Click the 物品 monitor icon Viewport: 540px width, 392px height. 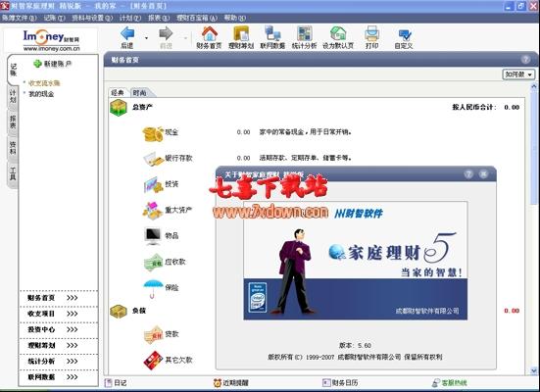pos(153,236)
